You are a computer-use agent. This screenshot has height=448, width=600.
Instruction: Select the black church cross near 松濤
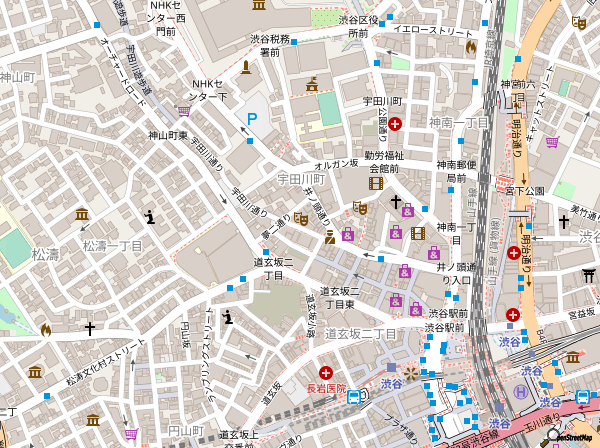pos(90,327)
